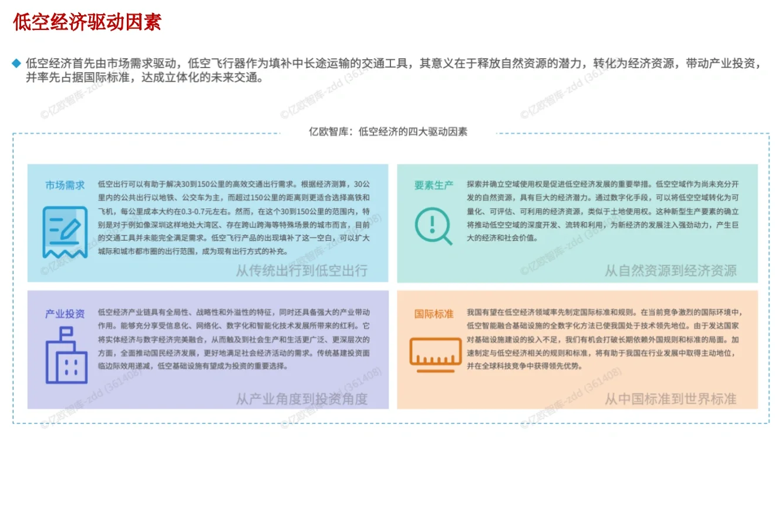Click the chart caption 亿欧智库：低空经济的四大驱动因素
The height and width of the screenshot is (532, 775).
(x=388, y=132)
